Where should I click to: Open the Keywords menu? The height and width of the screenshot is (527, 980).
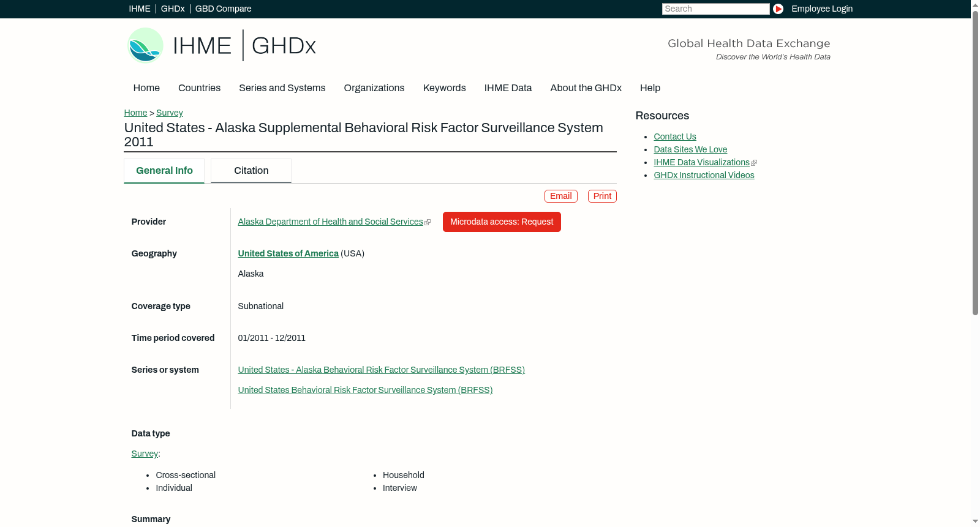pos(445,88)
